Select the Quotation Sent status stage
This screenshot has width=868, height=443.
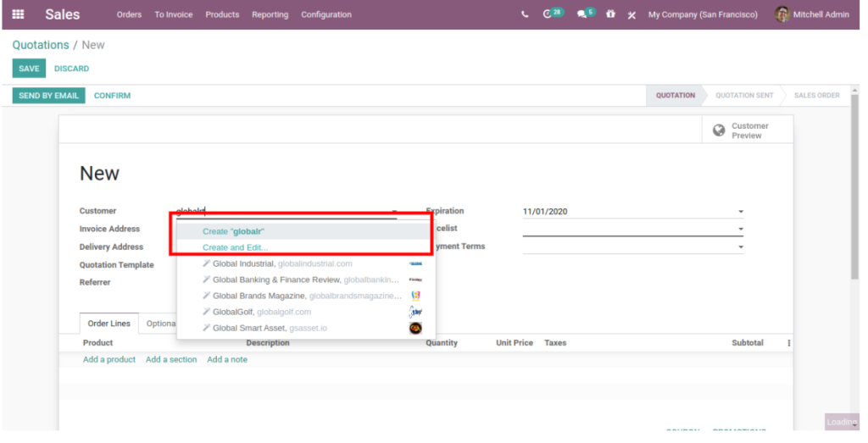click(x=744, y=95)
